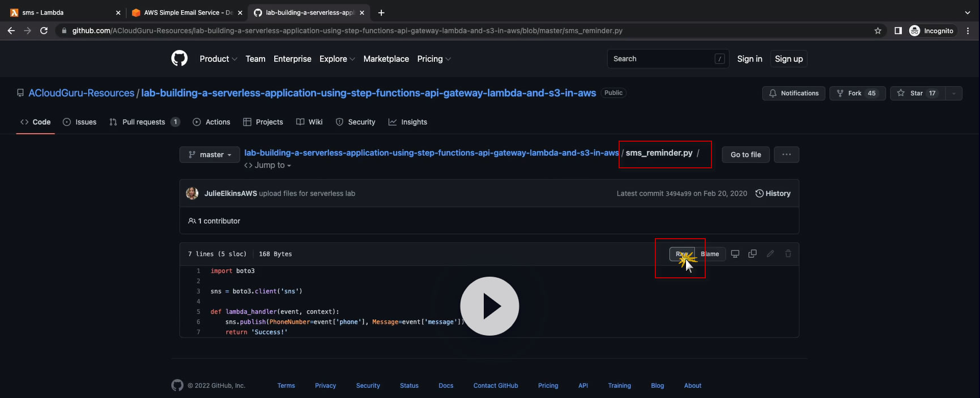Bookmark this page with star icon
Image resolution: width=980 pixels, height=398 pixels.
click(x=878, y=31)
